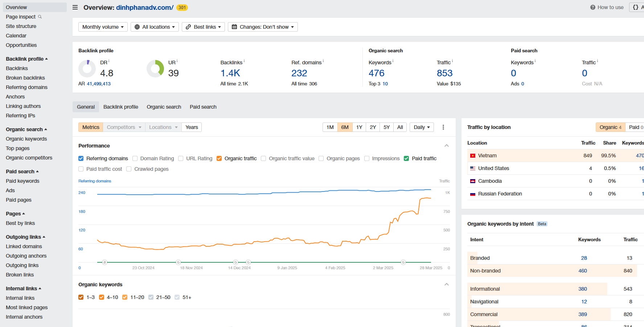Select the General tab
This screenshot has height=327, width=644.
[86, 107]
